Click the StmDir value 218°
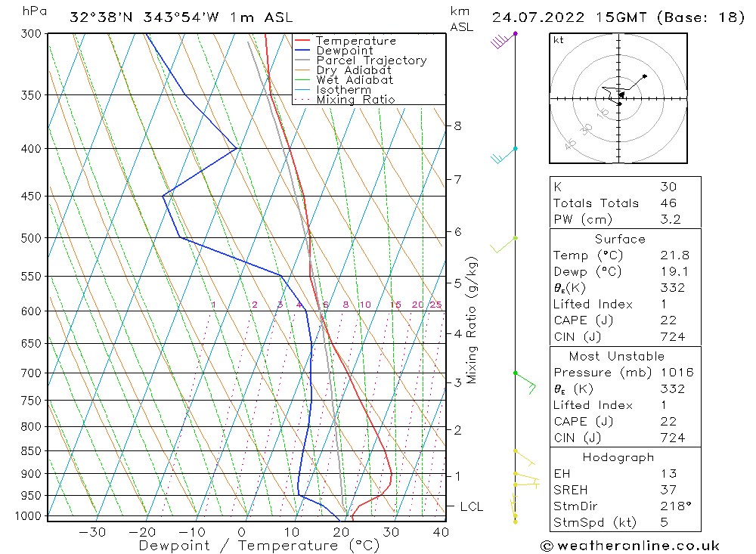The image size is (756, 554). [x=676, y=506]
